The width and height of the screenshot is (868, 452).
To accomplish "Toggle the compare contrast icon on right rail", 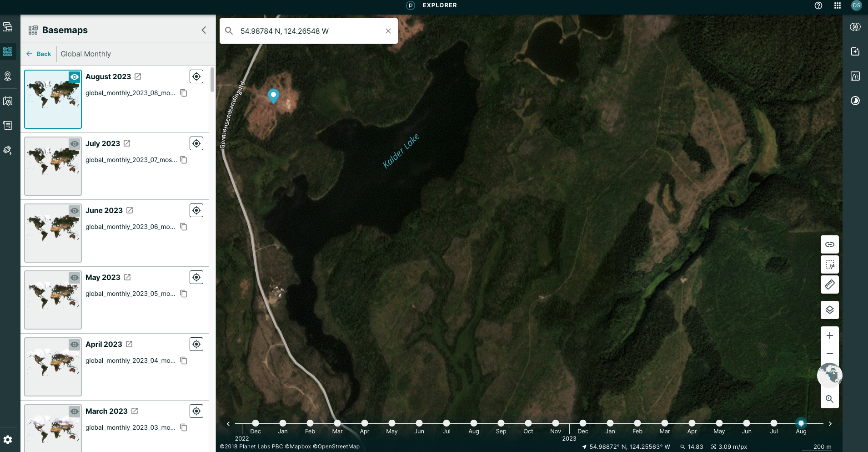I will coord(855,101).
